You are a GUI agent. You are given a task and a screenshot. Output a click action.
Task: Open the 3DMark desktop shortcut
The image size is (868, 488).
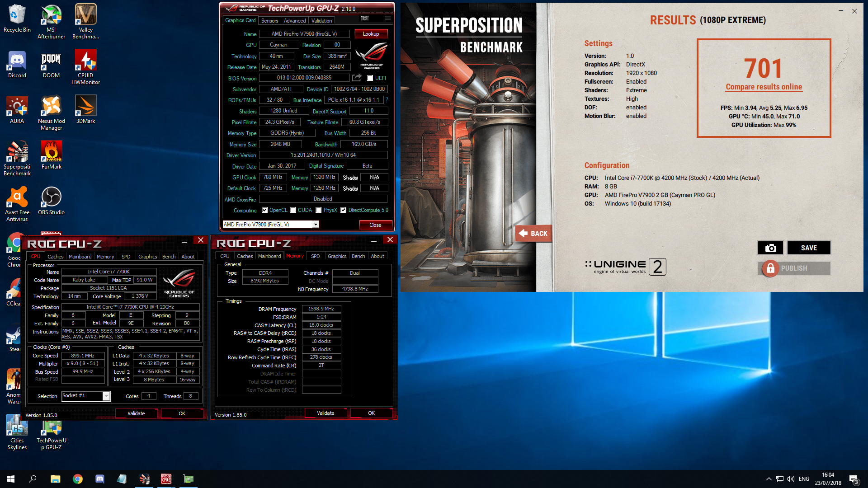[85, 110]
